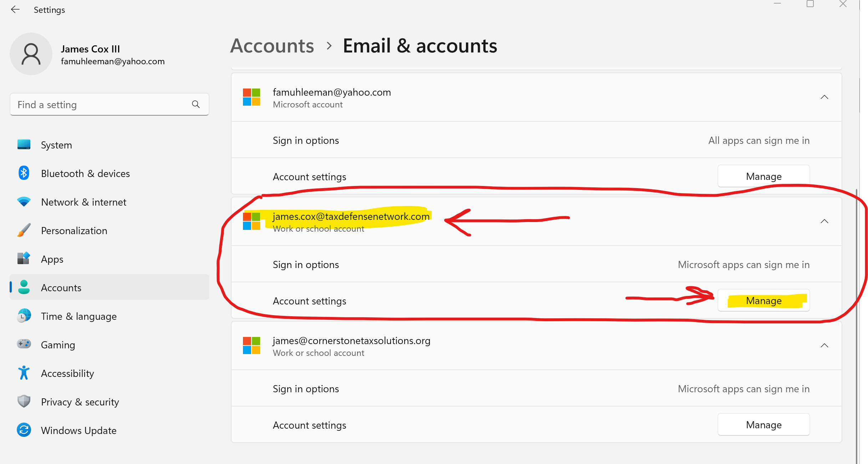Open Sign in options for taxdefensenetwork.com account

pos(536,264)
